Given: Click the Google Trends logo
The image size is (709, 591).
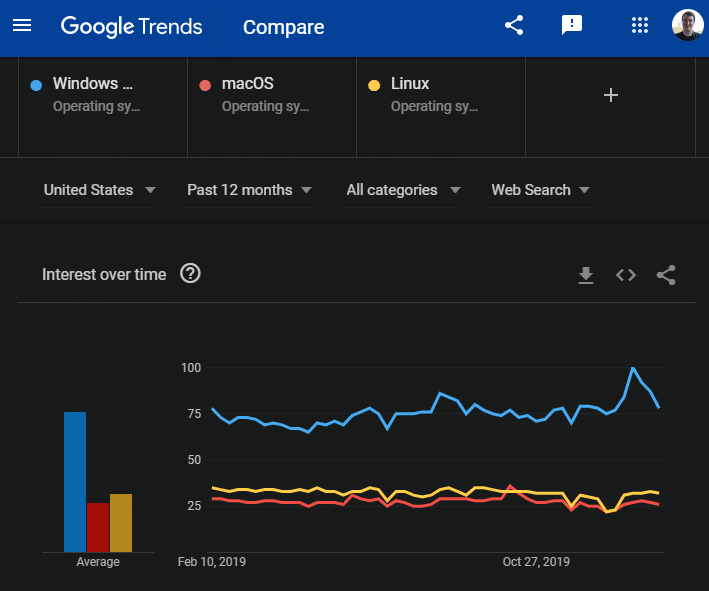Looking at the screenshot, I should tap(131, 27).
